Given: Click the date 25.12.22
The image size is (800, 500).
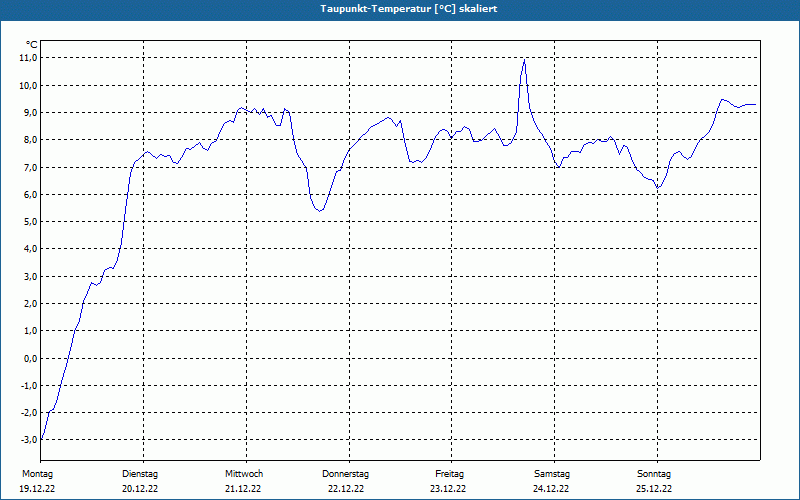Looking at the screenshot, I should (x=654, y=489).
